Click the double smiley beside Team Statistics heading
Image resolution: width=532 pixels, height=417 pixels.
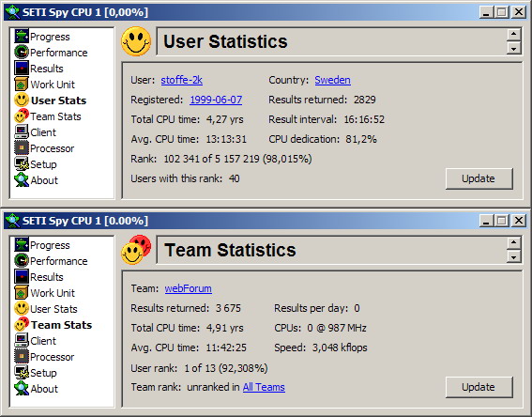pos(136,250)
